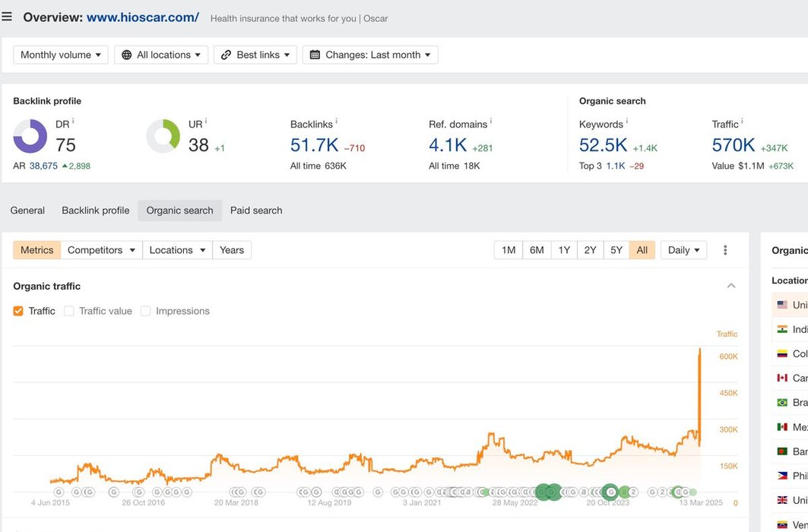
Task: Click the UR 38 donut chart
Action: tap(163, 137)
